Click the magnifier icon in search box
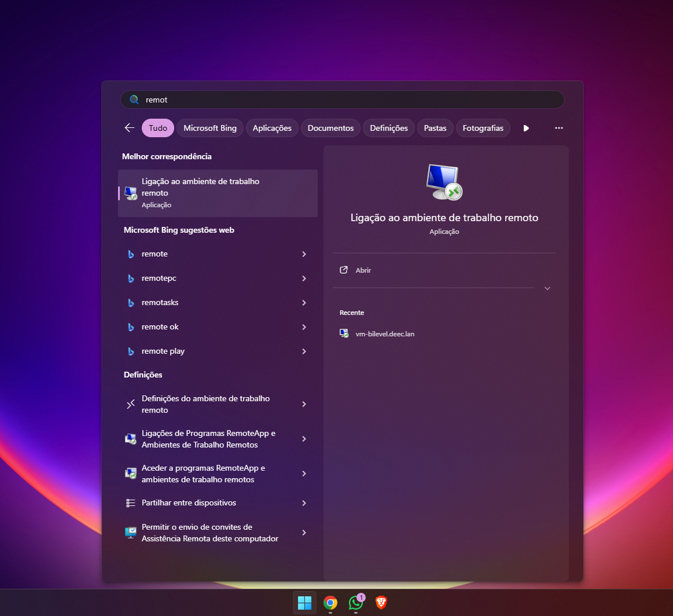Image resolution: width=673 pixels, height=616 pixels. coord(134,100)
